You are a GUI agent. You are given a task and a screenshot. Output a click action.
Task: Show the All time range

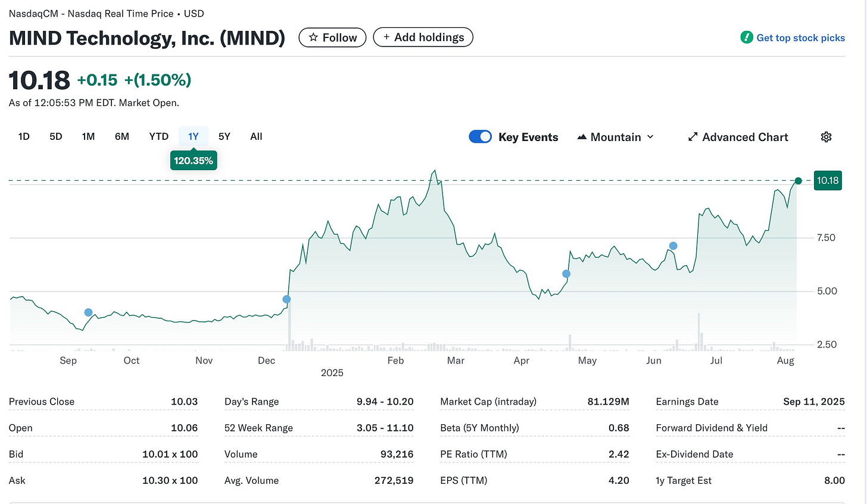click(x=256, y=136)
